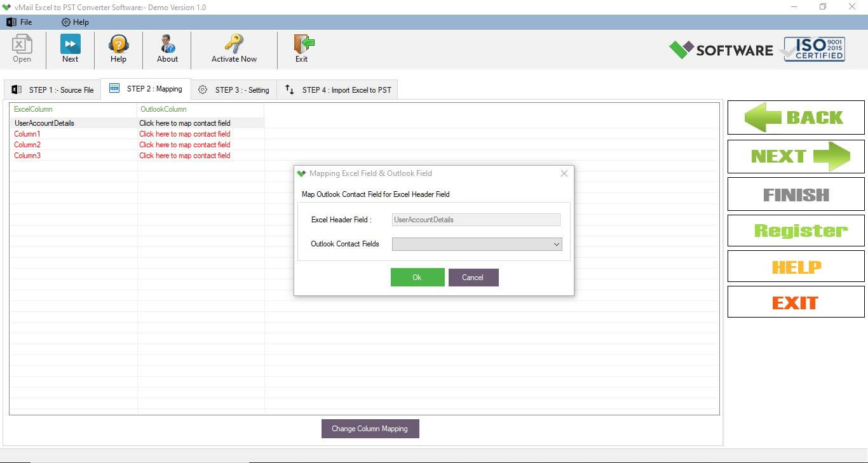Switch to STEP 1 Source File tab
868x463 pixels.
coord(53,90)
